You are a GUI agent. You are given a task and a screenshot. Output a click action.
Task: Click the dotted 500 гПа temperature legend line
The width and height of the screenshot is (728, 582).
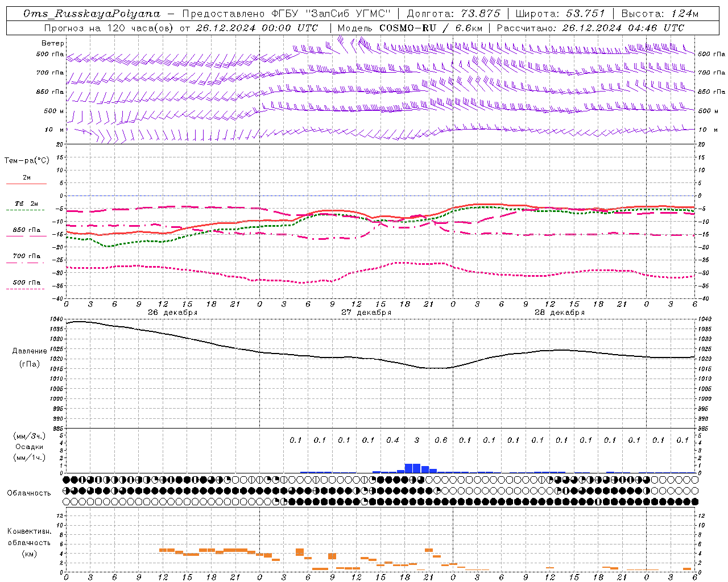pos(26,289)
